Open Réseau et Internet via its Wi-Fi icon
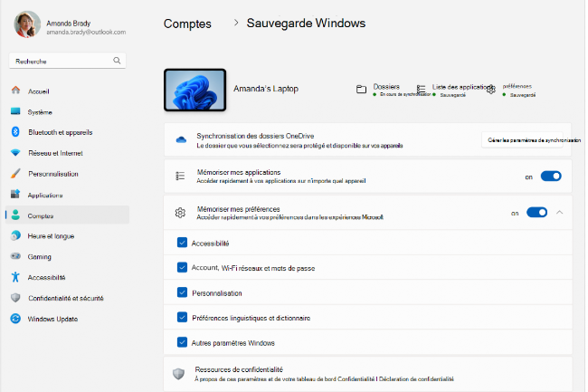 click(14, 153)
